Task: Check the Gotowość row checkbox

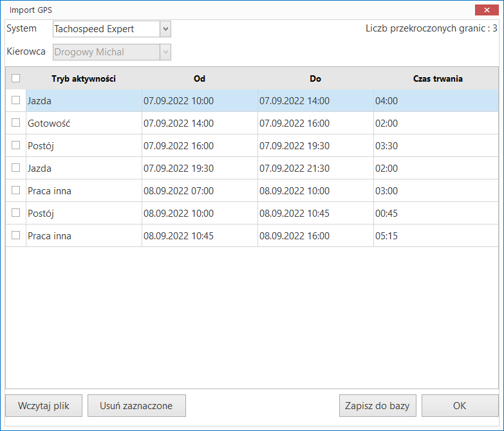Action: coord(16,123)
